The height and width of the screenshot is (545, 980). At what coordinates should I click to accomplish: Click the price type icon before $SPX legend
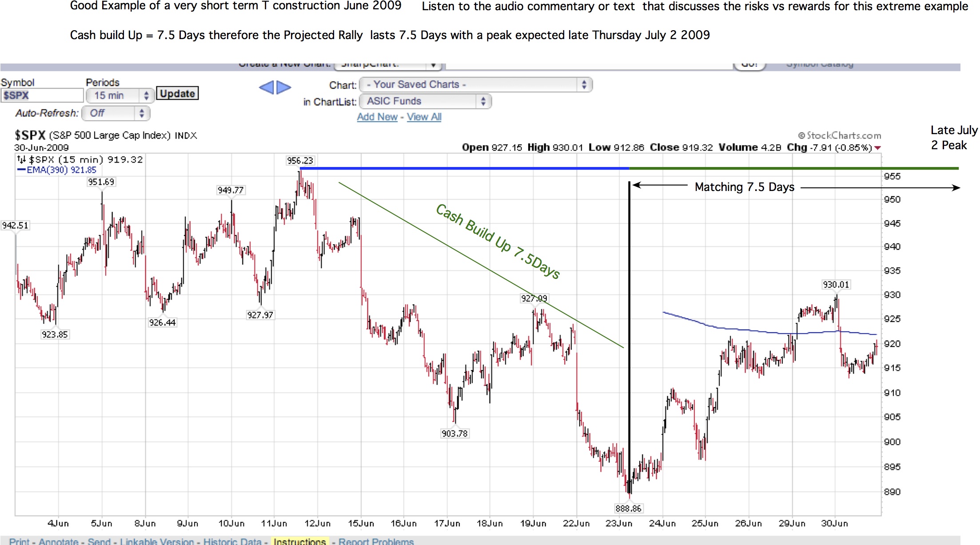click(21, 159)
